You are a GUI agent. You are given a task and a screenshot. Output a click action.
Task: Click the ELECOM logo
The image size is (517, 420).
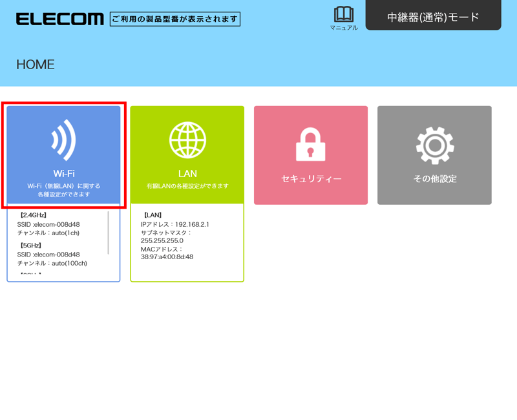pyautogui.click(x=59, y=19)
